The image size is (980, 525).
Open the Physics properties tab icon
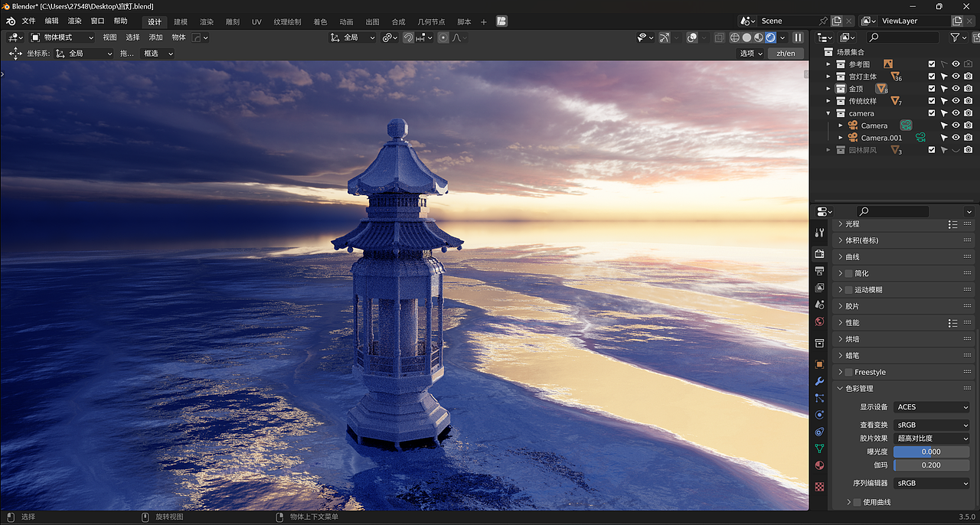(x=819, y=415)
